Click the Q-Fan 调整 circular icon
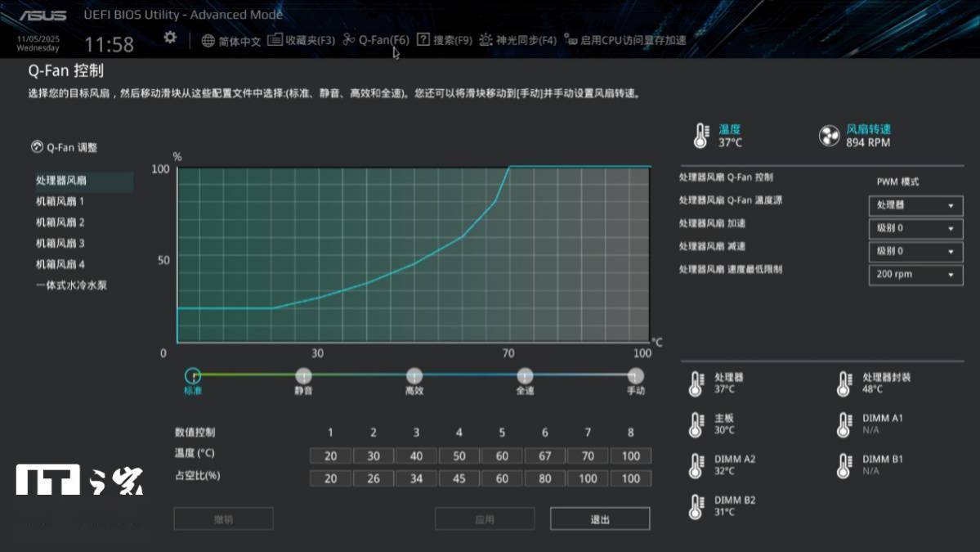This screenshot has width=980, height=552. point(38,147)
